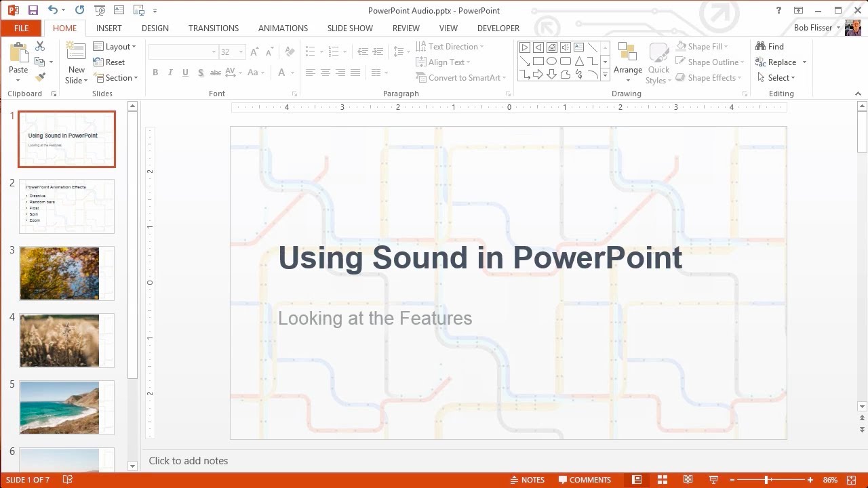868x488 pixels.
Task: Fit slide to current window
Action: tap(852, 480)
